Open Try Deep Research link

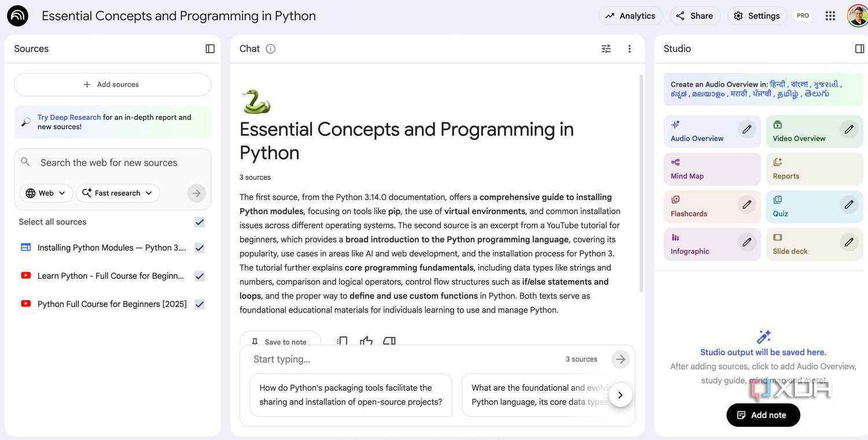69,117
